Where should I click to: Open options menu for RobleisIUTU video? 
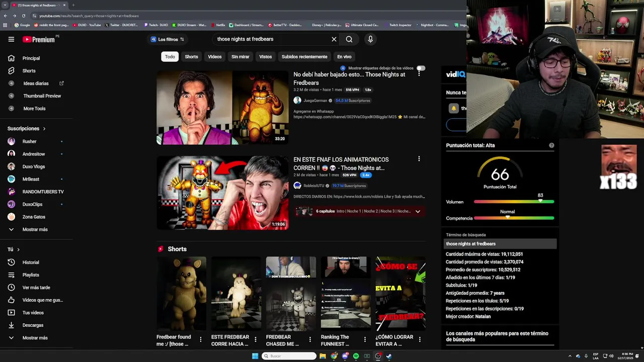click(x=419, y=159)
